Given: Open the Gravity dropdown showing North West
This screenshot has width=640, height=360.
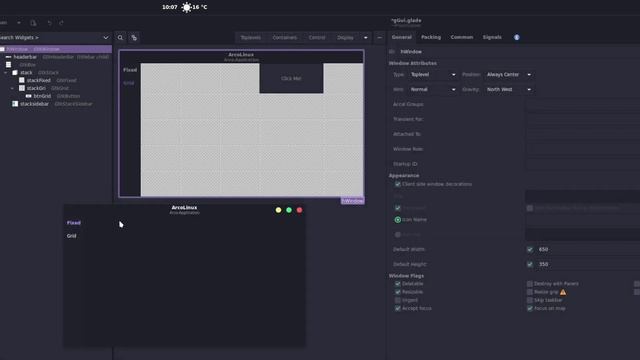Looking at the screenshot, I should (509, 89).
